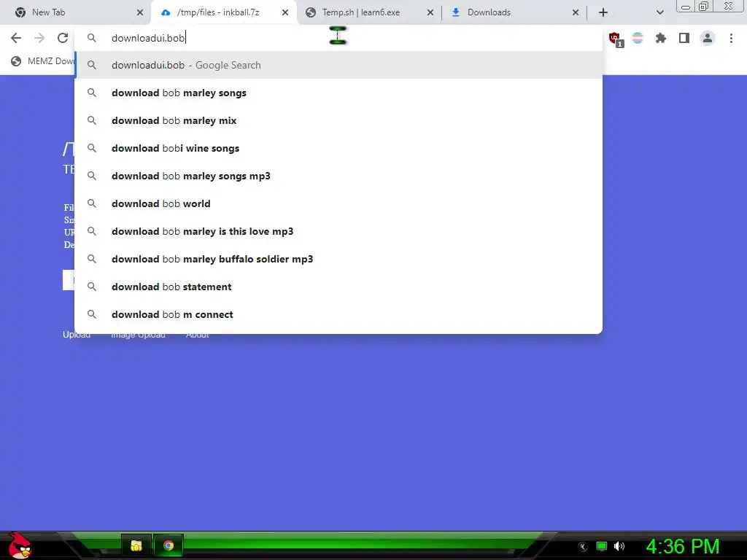Choose suggestion download bobi wine songs
This screenshot has width=747, height=560.
click(338, 148)
